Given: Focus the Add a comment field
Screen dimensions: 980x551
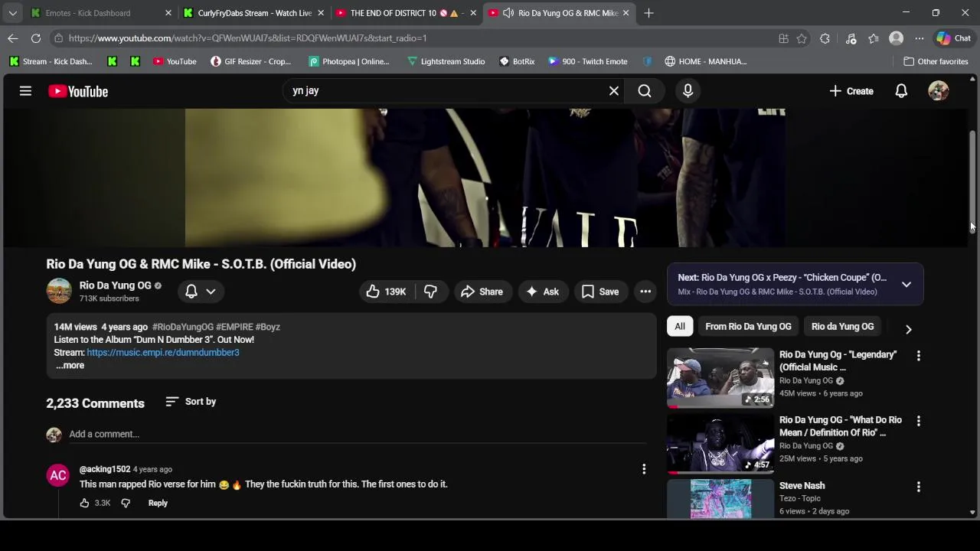Looking at the screenshot, I should (358, 434).
